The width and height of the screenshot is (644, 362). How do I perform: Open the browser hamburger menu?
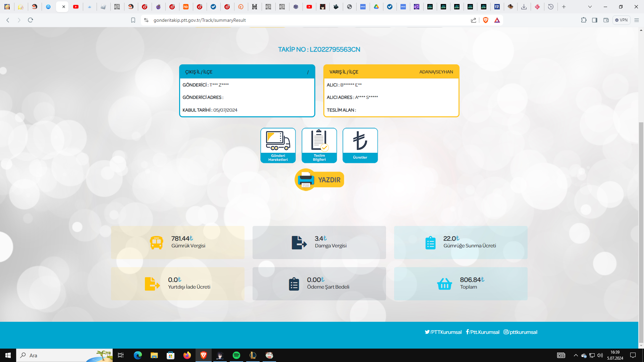pyautogui.click(x=636, y=20)
